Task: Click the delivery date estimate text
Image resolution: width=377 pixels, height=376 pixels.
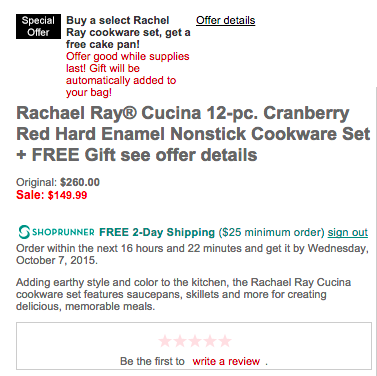Action: pyautogui.click(x=192, y=254)
